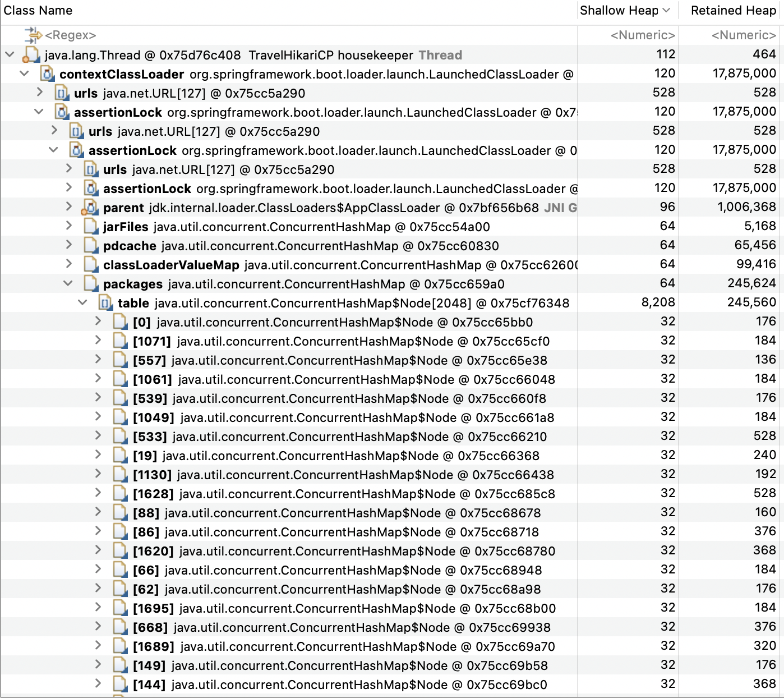This screenshot has height=698, width=784.
Task: Click the icon for node [533]
Action: (x=120, y=437)
